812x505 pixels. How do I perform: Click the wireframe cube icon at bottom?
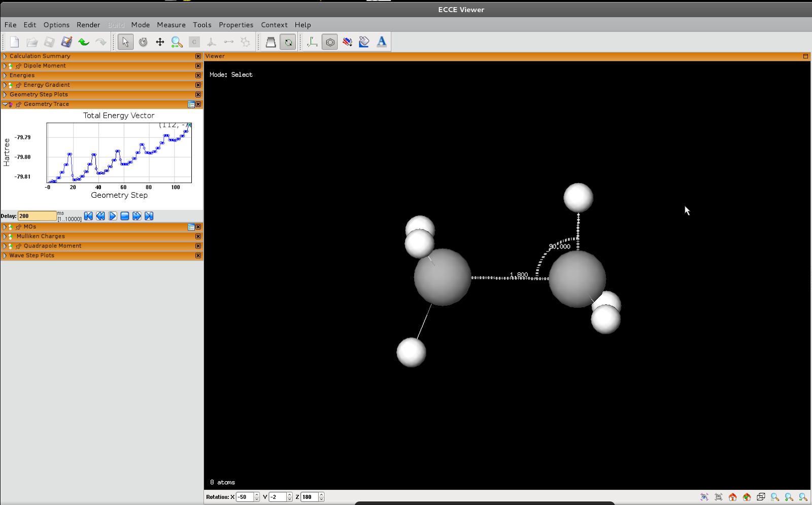click(x=761, y=497)
